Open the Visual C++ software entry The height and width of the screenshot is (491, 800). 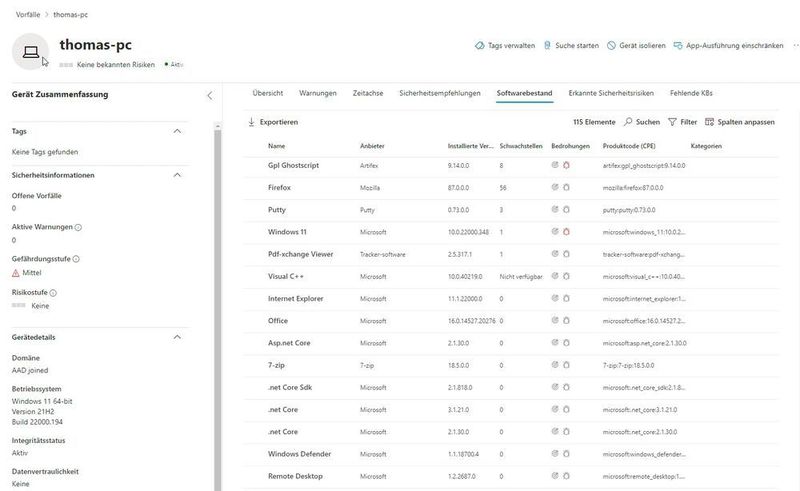coord(286,276)
